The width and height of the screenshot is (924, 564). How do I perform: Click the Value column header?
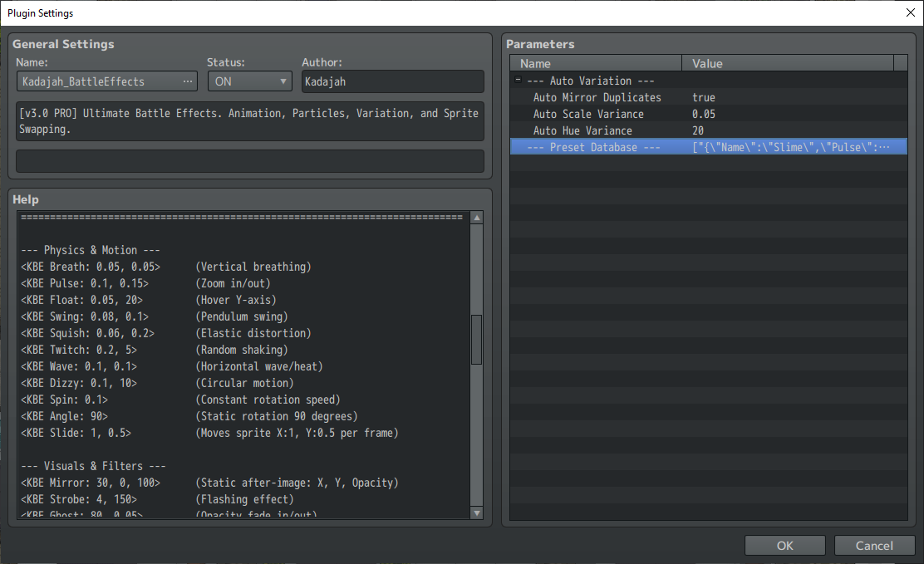coord(788,63)
